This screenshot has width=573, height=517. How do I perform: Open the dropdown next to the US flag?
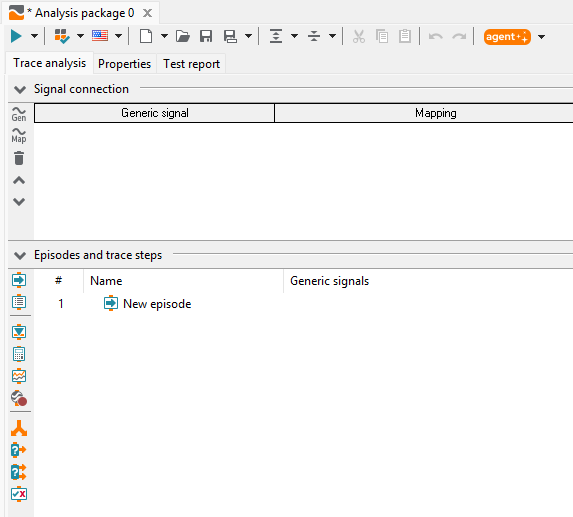tap(118, 37)
